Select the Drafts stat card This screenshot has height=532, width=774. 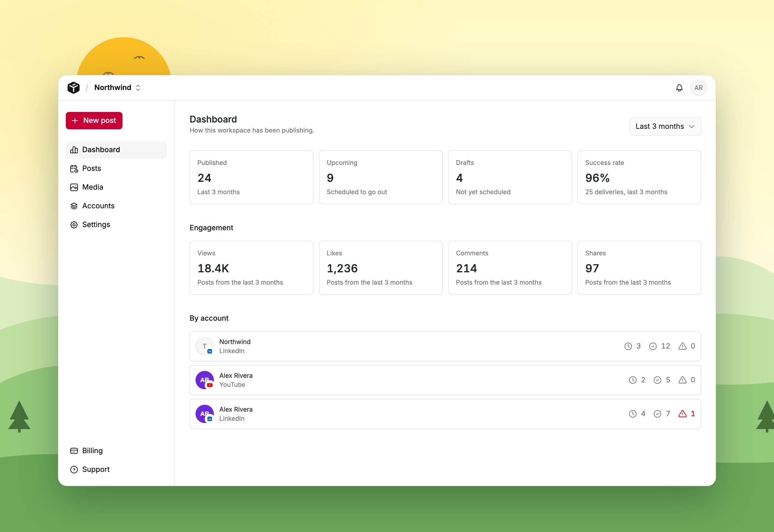[510, 177]
